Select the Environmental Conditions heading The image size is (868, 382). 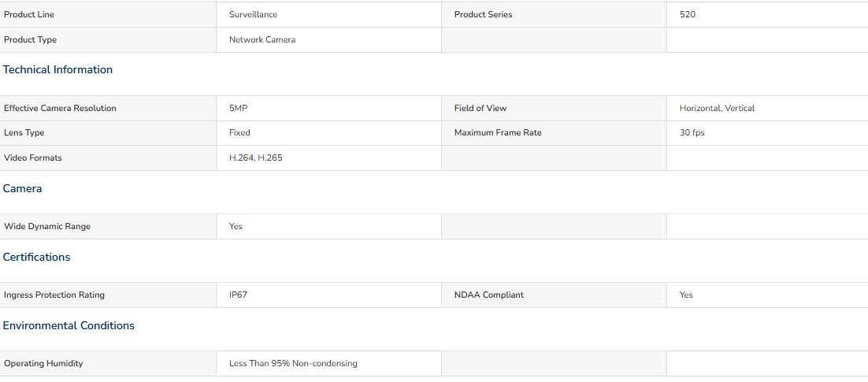69,325
